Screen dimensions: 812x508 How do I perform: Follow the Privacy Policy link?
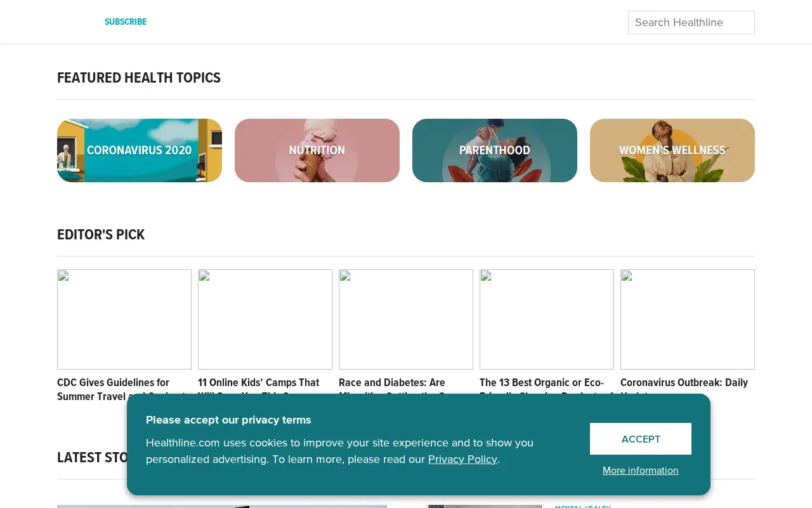click(462, 459)
